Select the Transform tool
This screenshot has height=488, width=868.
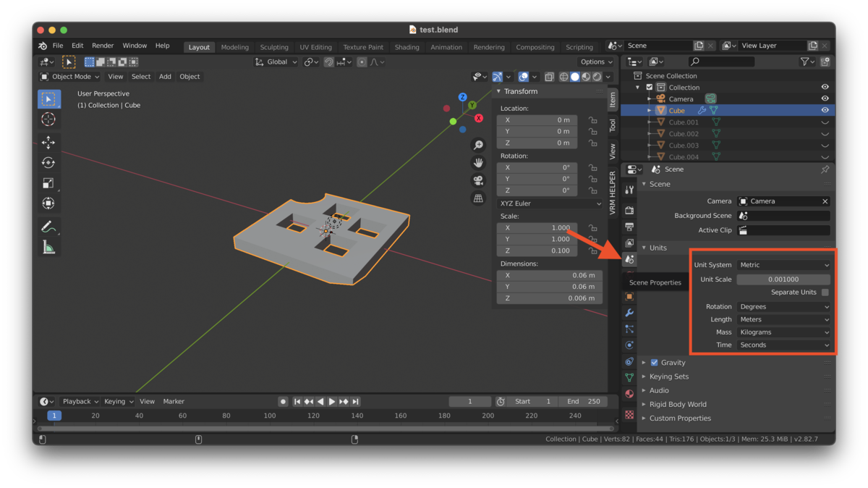tap(48, 203)
